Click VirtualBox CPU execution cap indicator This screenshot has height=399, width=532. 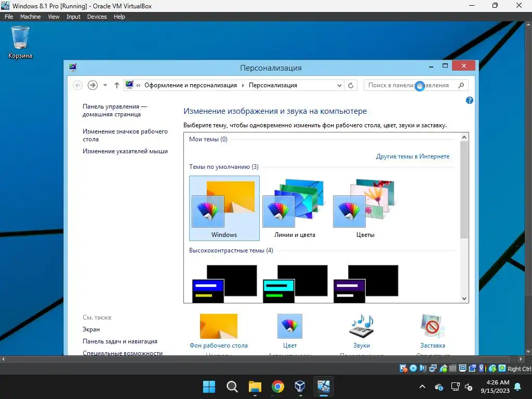tap(482, 368)
